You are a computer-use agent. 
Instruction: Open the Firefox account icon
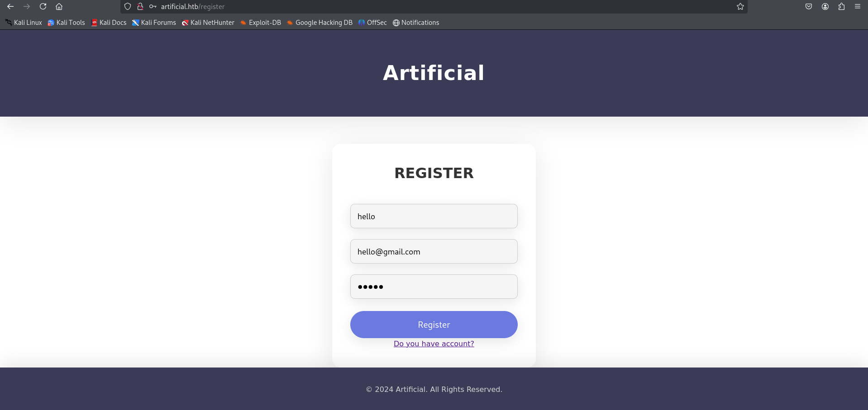pyautogui.click(x=825, y=7)
